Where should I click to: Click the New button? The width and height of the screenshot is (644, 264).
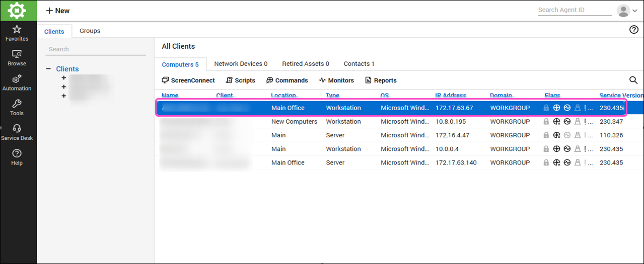point(58,11)
